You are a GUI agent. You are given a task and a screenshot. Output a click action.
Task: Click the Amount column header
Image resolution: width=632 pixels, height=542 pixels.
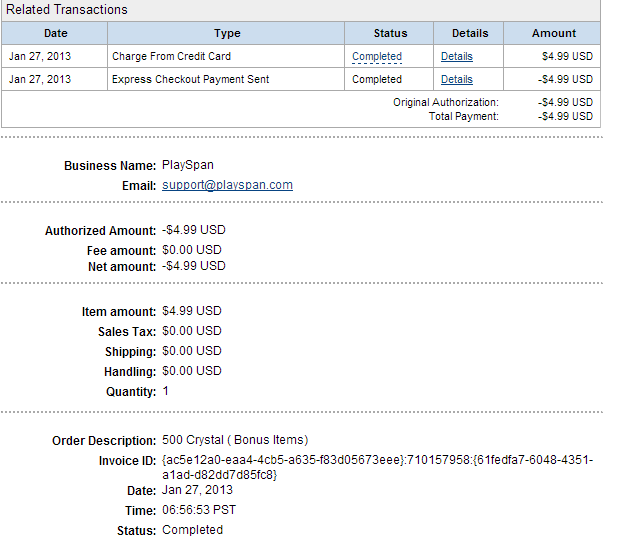[553, 33]
